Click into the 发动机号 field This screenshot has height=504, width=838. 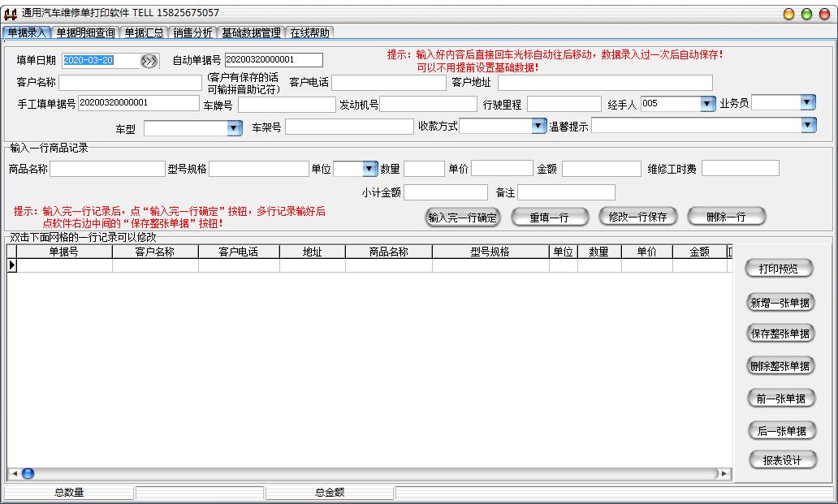[428, 104]
